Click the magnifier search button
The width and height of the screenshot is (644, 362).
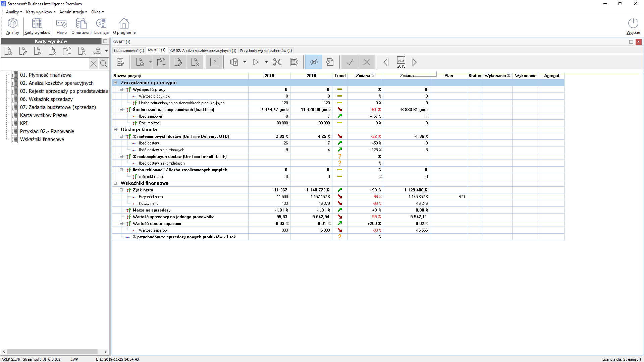click(104, 64)
